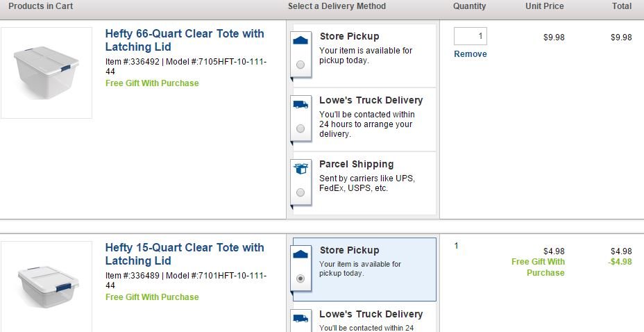The image size is (644, 332).
Task: Select Store Pickup radio for the 66-Quart tote
Action: (x=300, y=65)
